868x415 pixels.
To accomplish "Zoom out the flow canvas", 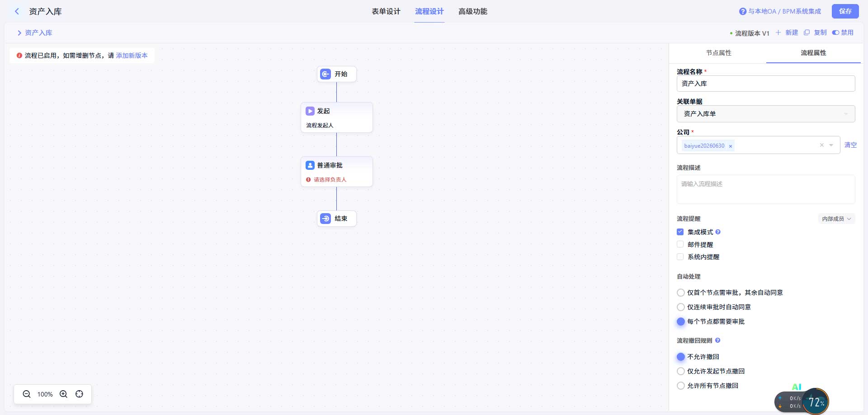I will point(27,394).
